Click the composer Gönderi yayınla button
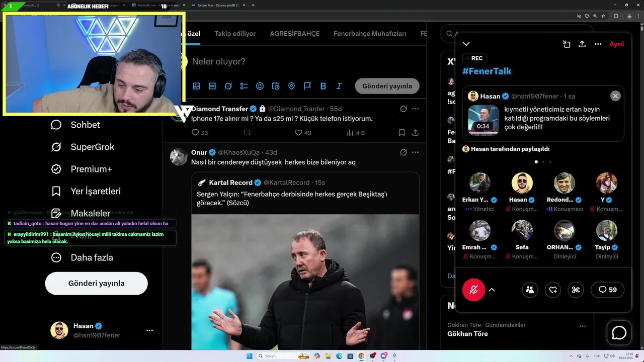This screenshot has width=644, height=362. 387,86
